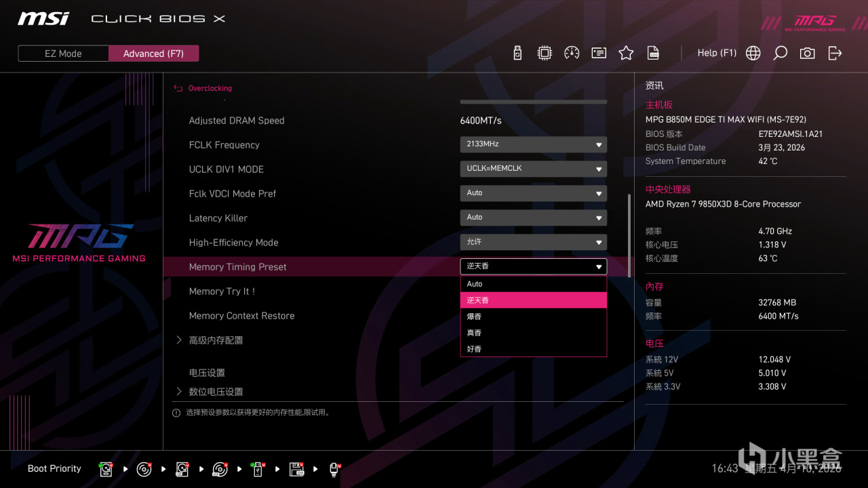Choose 好香 preset in the open list

coord(533,349)
